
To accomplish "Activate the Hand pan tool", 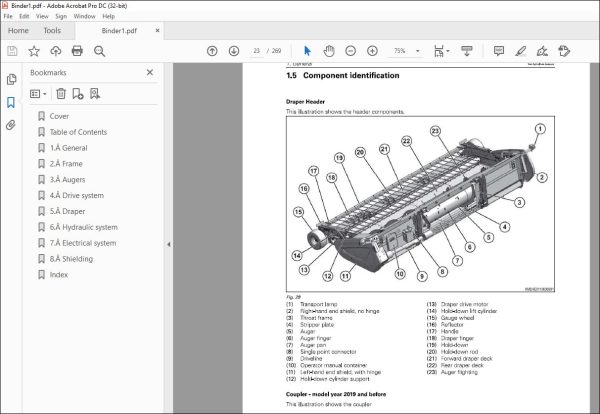I will (x=329, y=51).
